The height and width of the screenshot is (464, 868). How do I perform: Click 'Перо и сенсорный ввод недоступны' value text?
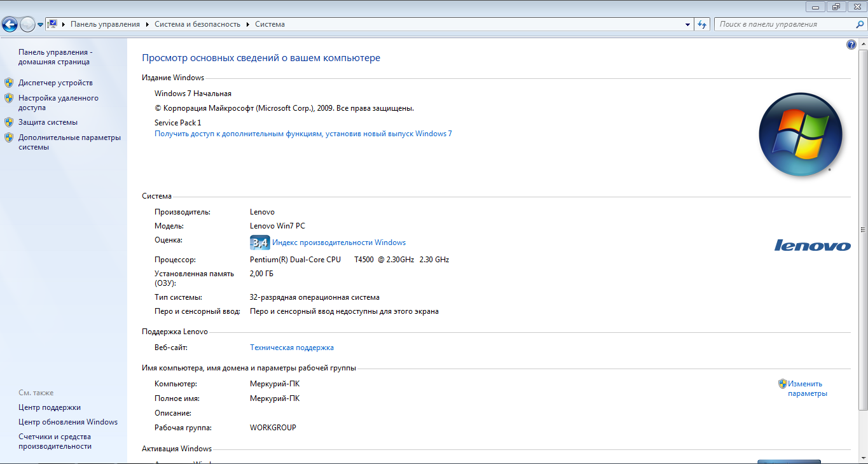pyautogui.click(x=344, y=311)
